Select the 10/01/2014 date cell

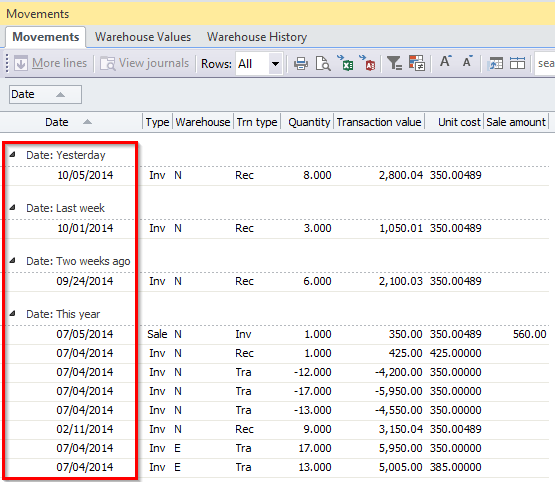pos(85,228)
